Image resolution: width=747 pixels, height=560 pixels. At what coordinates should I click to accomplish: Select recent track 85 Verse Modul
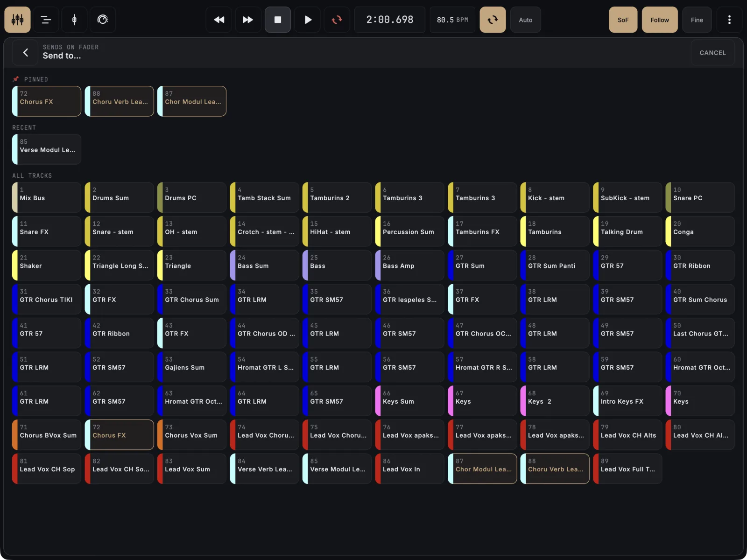tap(47, 149)
